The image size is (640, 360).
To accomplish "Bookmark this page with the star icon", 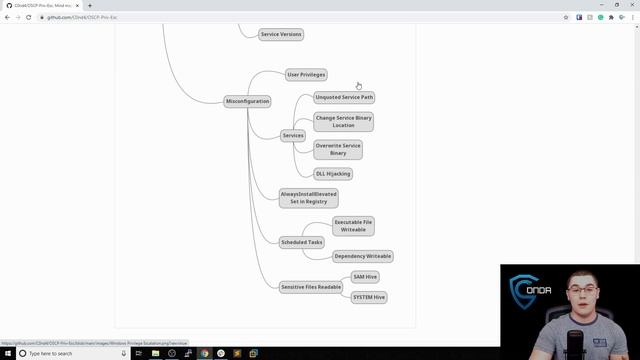I will [566, 18].
